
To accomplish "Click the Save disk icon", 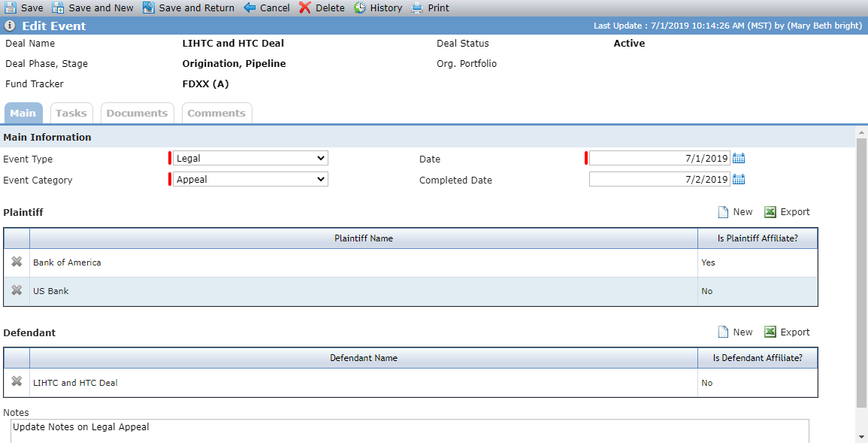I will pos(10,8).
